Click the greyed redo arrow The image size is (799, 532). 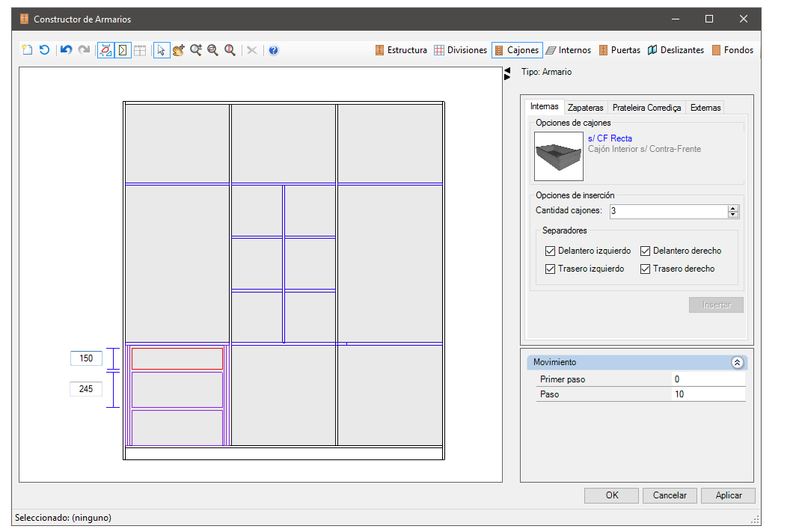coord(84,50)
